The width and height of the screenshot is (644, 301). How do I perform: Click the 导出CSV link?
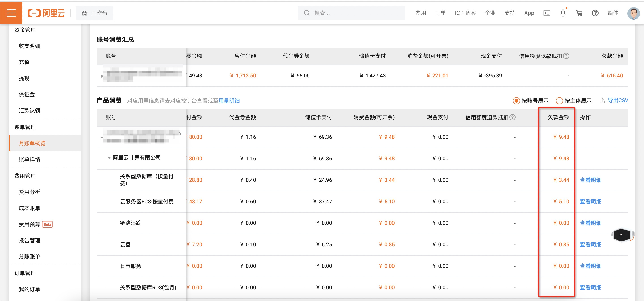pos(618,100)
